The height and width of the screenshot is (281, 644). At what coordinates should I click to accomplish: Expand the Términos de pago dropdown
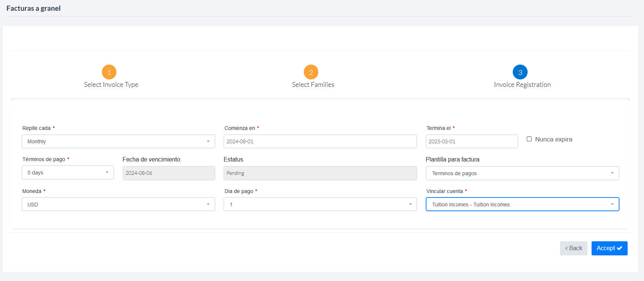tap(68, 173)
